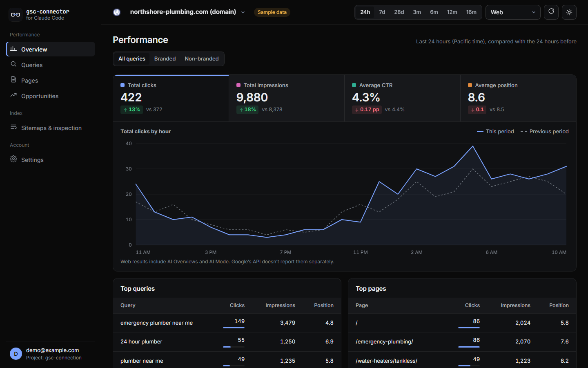Select the 7d time range
The image size is (588, 368).
[382, 12]
